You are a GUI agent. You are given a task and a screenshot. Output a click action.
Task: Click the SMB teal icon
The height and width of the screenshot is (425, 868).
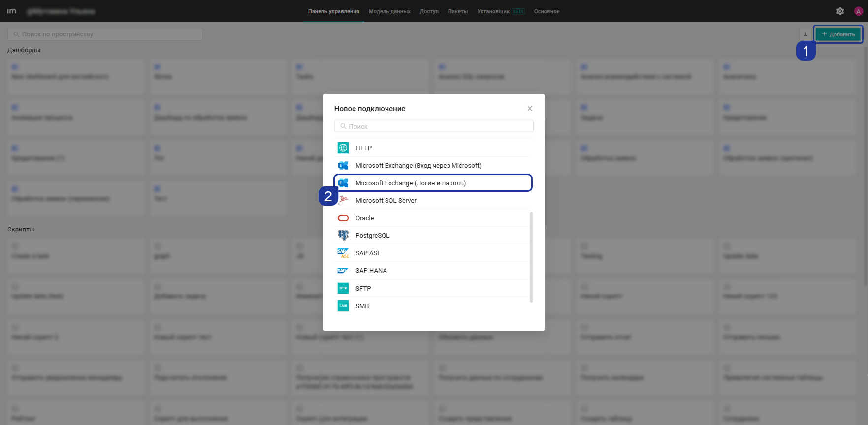[343, 306]
